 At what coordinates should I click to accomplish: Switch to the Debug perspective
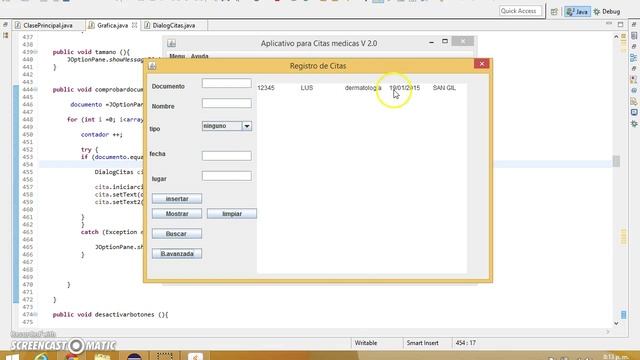607,12
